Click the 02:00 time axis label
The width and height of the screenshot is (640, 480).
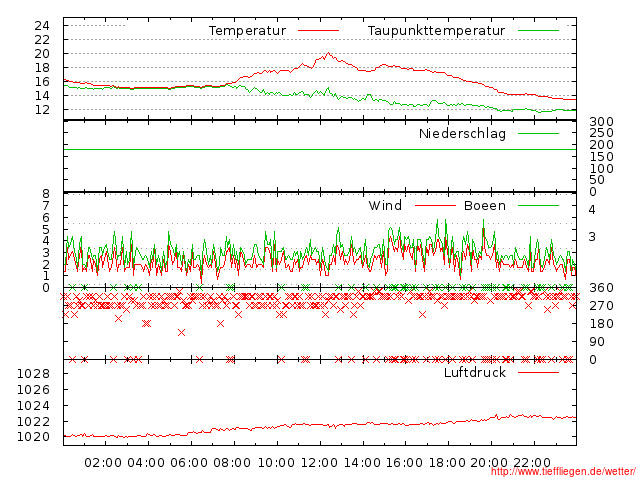tap(103, 463)
